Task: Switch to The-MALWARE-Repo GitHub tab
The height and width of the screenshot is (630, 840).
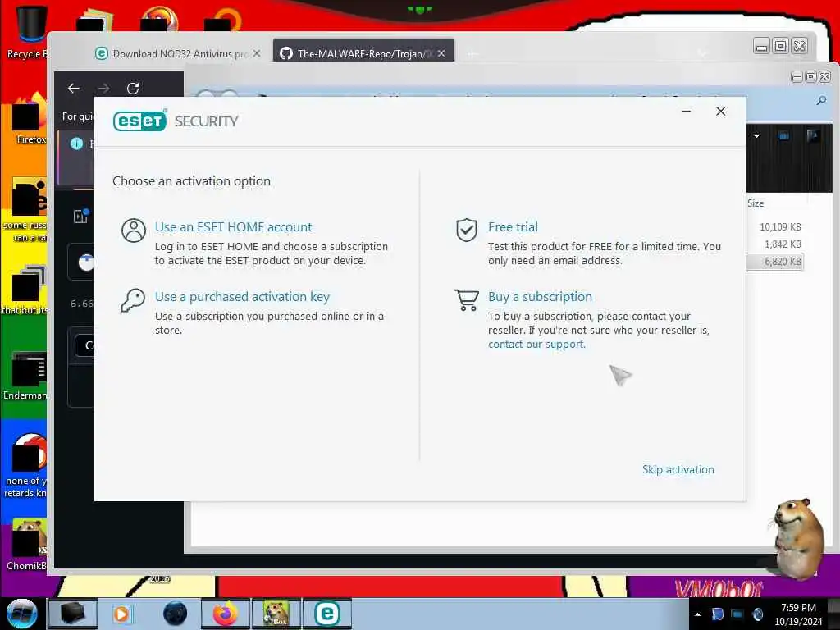Action: coord(363,53)
